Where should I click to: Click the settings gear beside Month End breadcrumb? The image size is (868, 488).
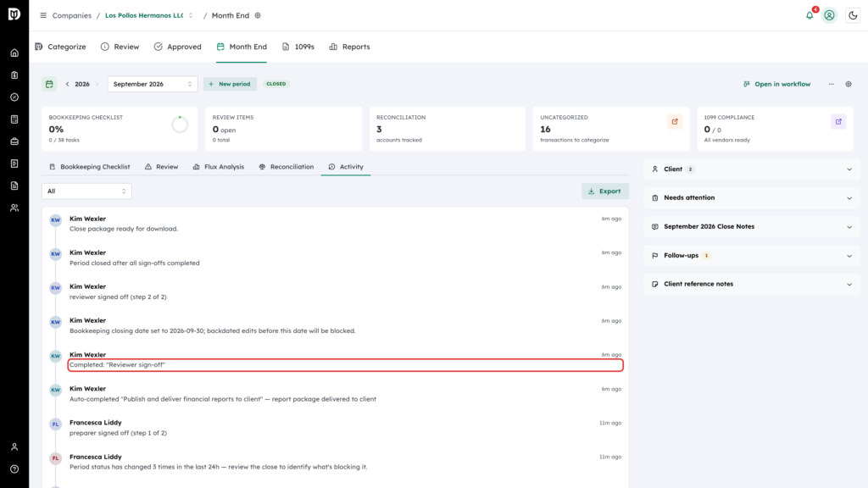click(258, 15)
